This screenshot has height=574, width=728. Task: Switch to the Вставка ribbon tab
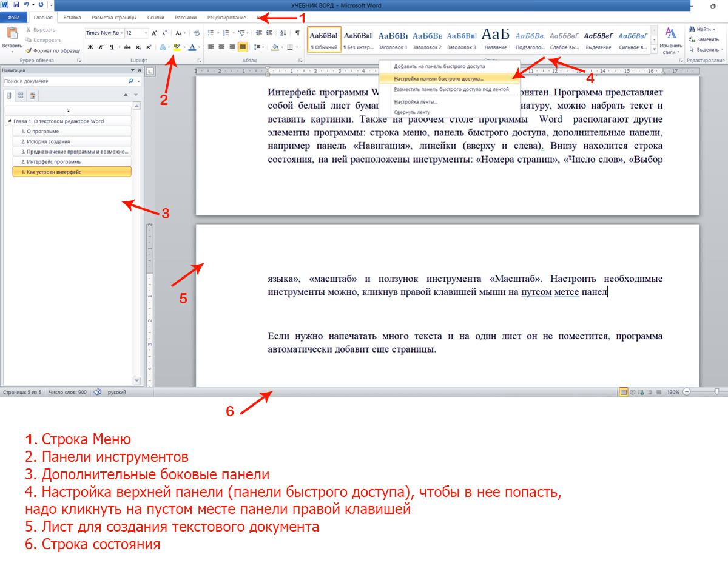[x=72, y=18]
